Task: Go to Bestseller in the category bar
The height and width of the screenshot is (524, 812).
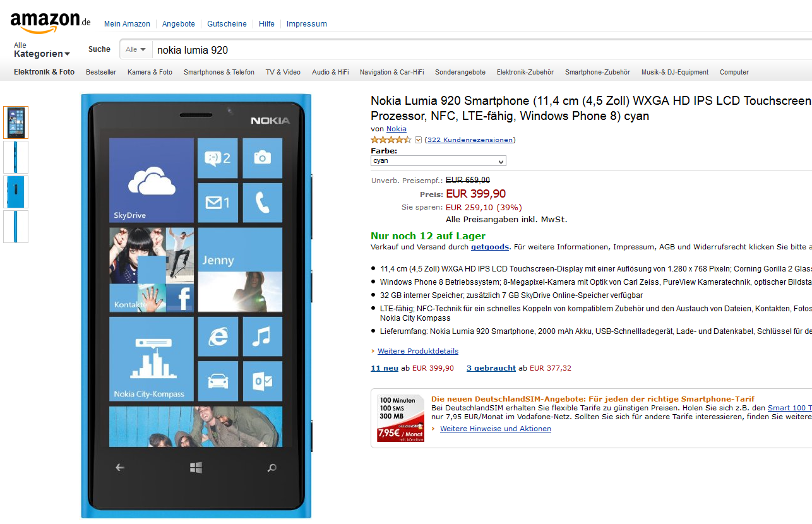Action: pyautogui.click(x=101, y=72)
